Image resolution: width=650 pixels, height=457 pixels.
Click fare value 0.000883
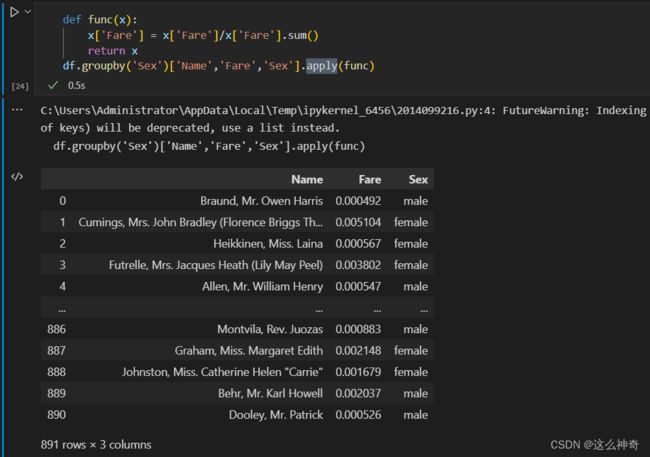click(358, 329)
